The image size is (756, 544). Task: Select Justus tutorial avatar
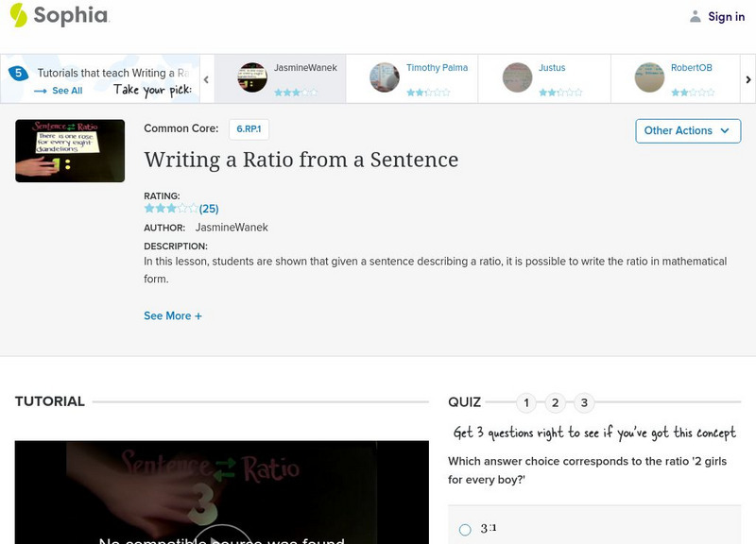[x=517, y=77]
